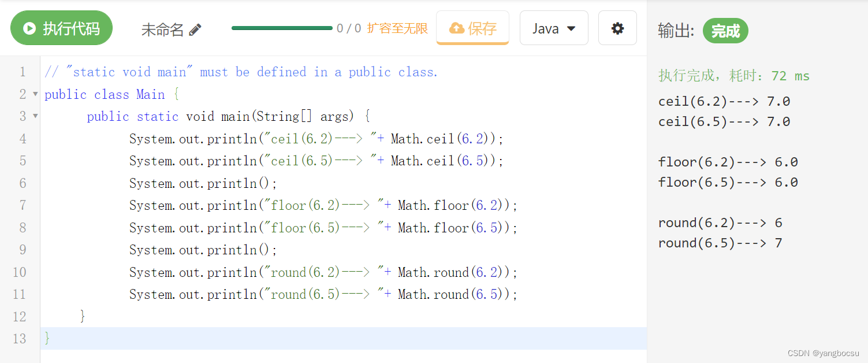Click the green usage progress bar
This screenshot has height=363, width=868.
[x=282, y=28]
